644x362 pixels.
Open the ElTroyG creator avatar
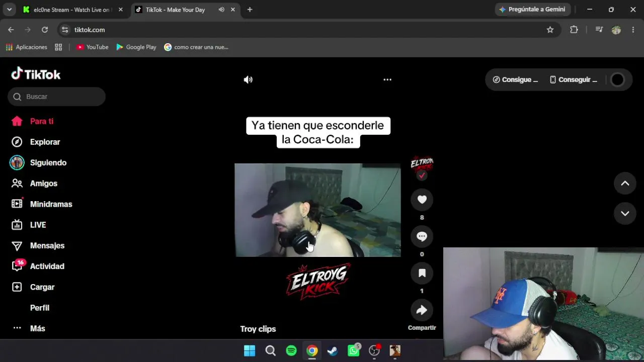(422, 164)
